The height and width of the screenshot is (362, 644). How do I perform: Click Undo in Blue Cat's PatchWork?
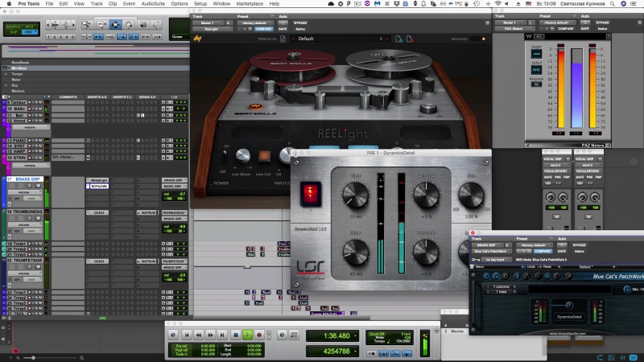529,267
